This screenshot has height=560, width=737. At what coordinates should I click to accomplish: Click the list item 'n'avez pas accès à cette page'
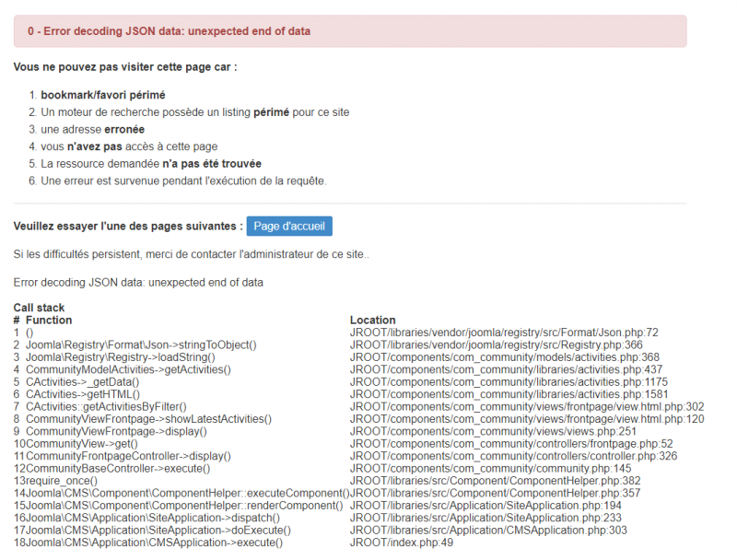point(129,146)
